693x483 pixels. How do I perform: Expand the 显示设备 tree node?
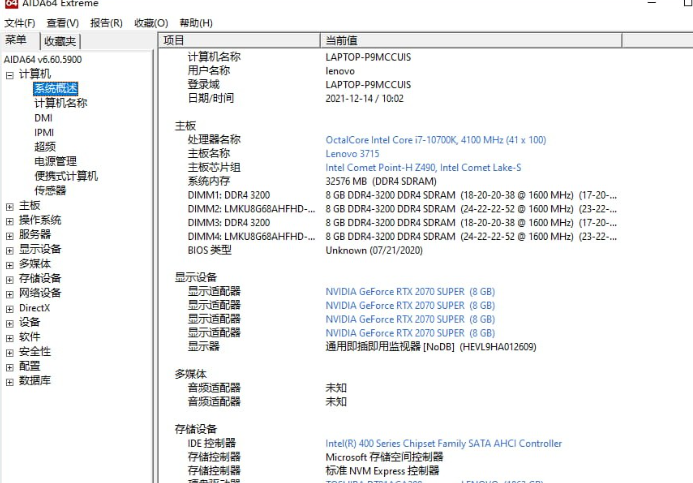click(x=10, y=250)
